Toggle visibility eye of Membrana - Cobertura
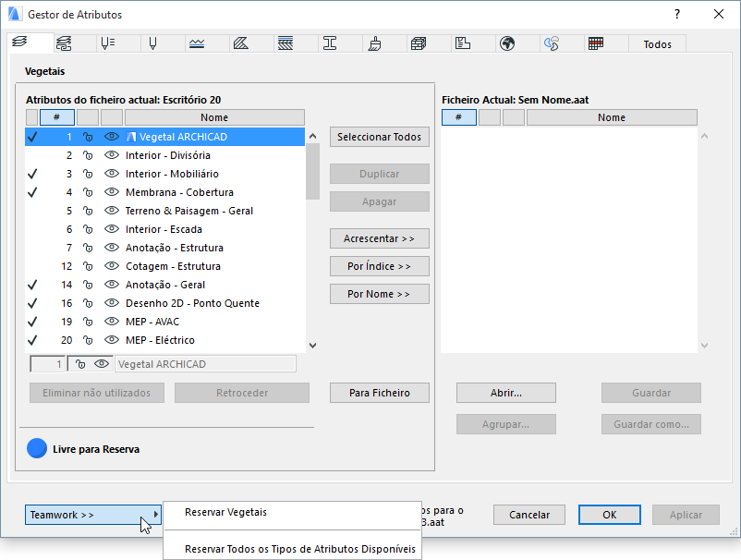 (x=112, y=192)
